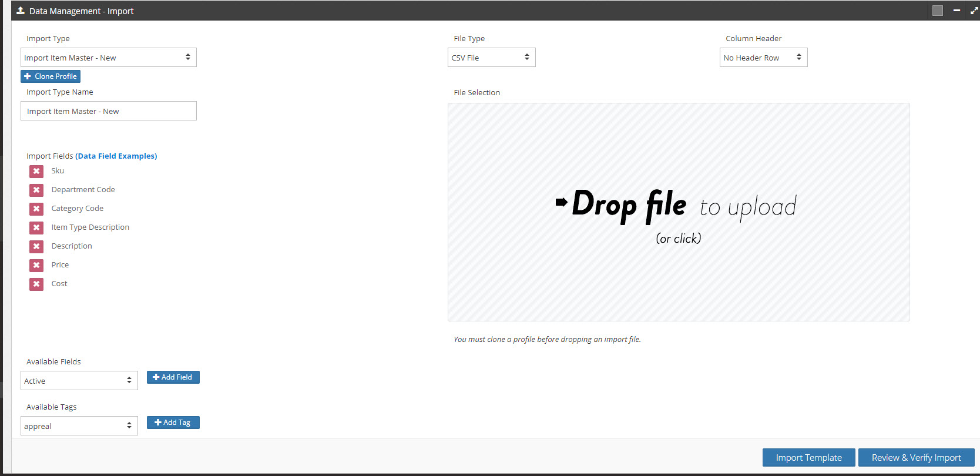Screen dimensions: 980x476
Task: Click the Data Management - Import title
Action: click(x=82, y=11)
